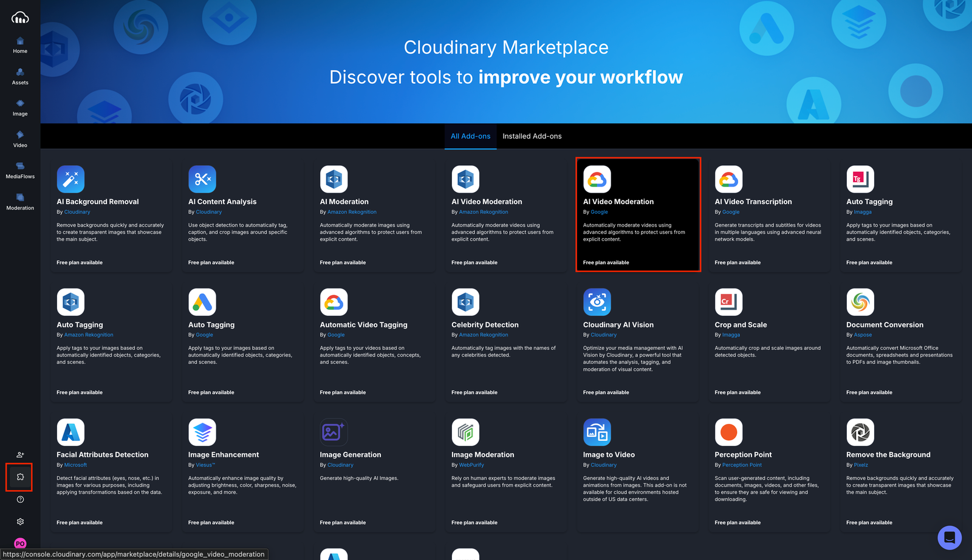
Task: Click the Remove the Background Pixelz icon
Action: 860,432
